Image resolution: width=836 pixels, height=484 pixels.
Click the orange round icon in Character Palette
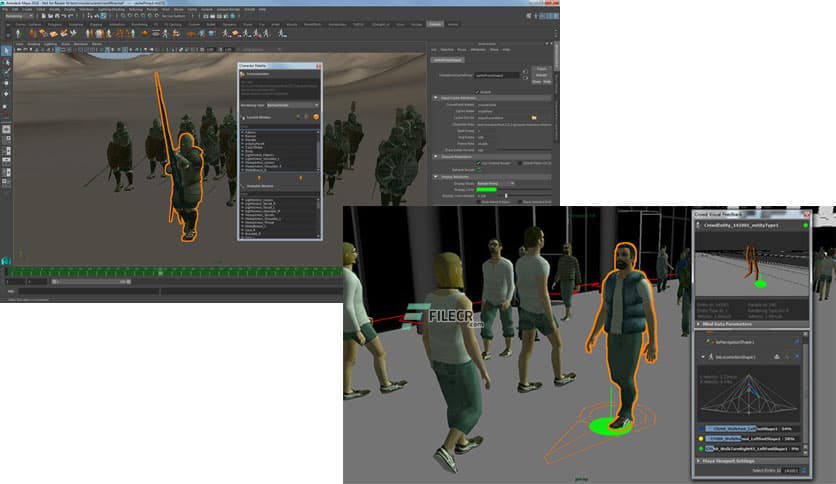point(316,116)
